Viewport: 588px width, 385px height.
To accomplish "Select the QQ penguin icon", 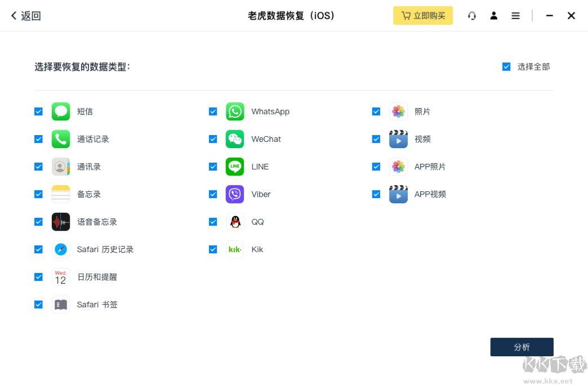I will 235,222.
